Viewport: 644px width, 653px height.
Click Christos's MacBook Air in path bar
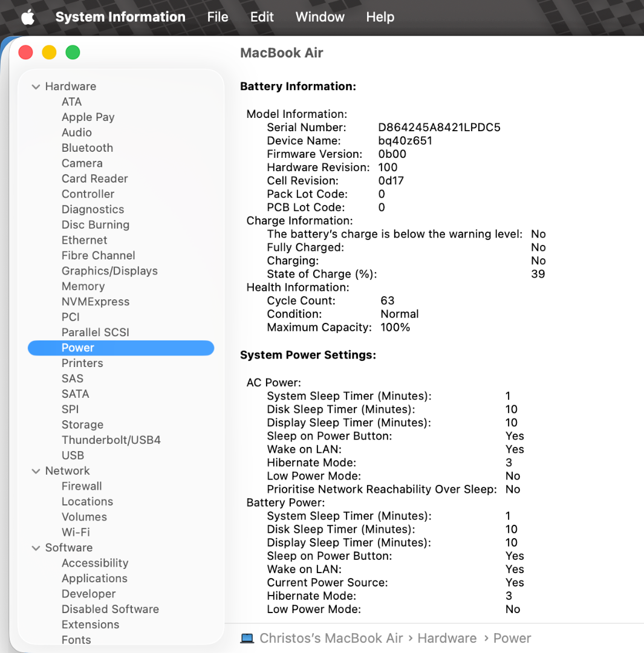pos(331,639)
